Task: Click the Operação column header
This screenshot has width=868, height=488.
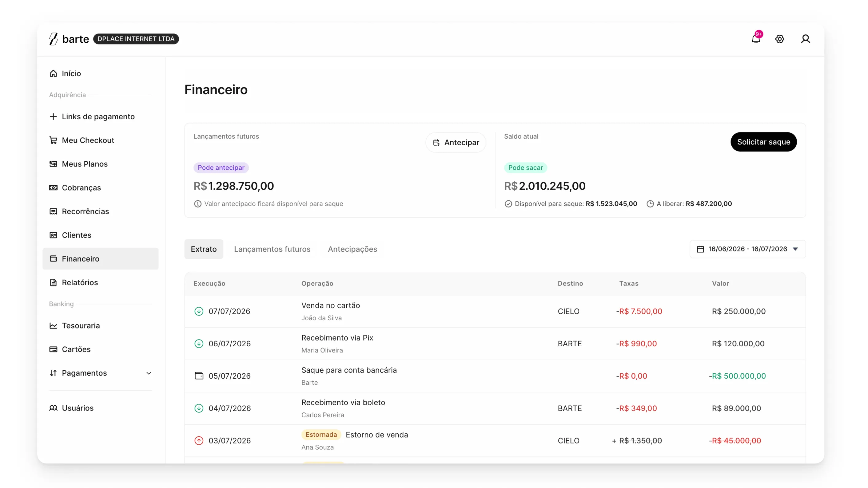Action: (317, 283)
